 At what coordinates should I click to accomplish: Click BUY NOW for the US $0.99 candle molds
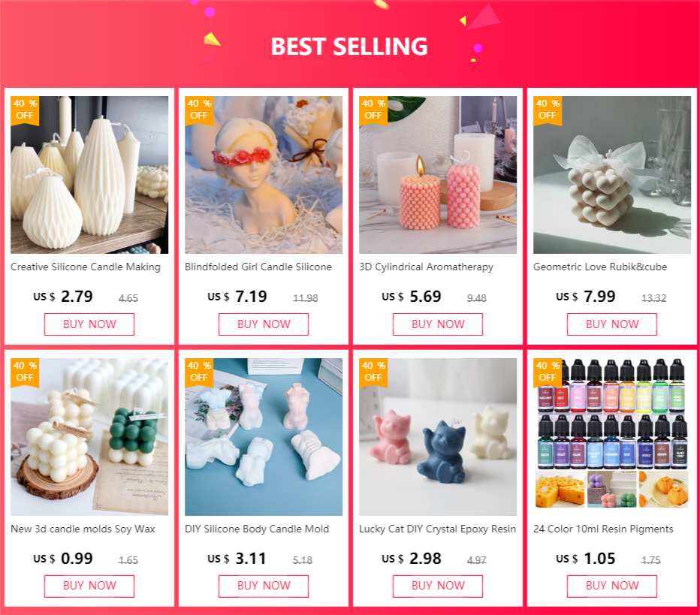pos(89,586)
